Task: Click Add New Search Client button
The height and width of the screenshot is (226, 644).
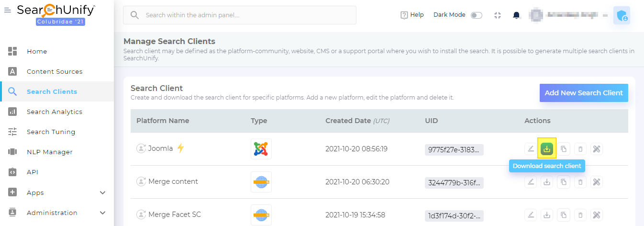Action: point(584,93)
